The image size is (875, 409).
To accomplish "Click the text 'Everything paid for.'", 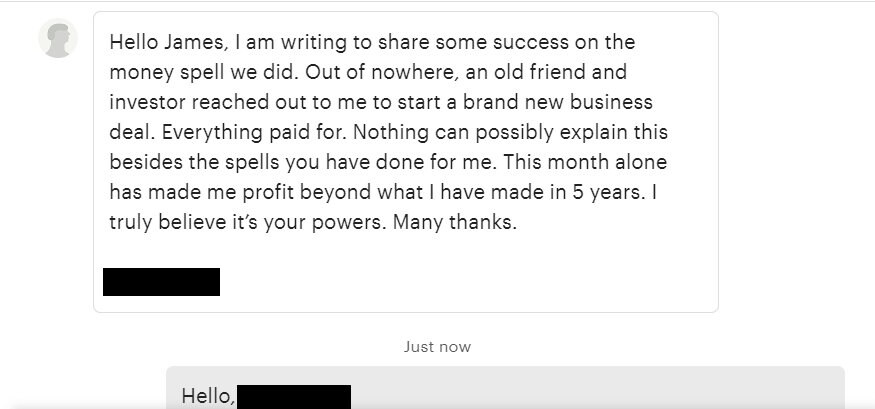I will pyautogui.click(x=255, y=133).
